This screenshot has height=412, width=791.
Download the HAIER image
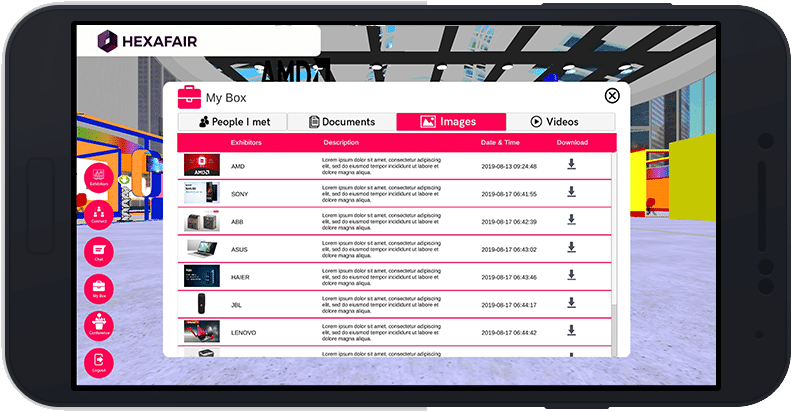[x=571, y=275]
